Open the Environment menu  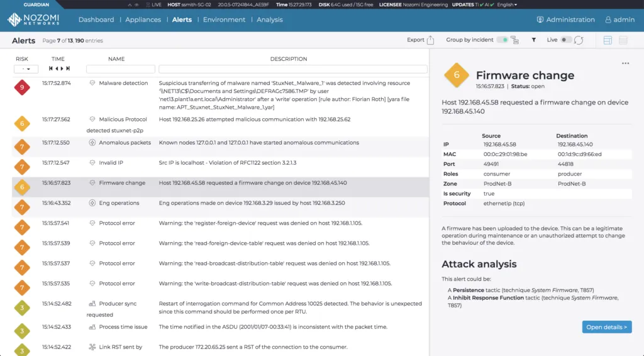pyautogui.click(x=224, y=19)
